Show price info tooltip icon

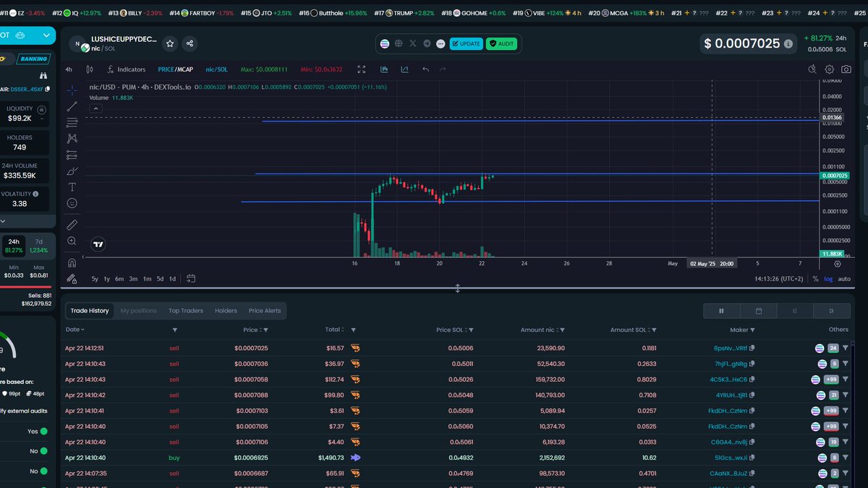(x=788, y=43)
